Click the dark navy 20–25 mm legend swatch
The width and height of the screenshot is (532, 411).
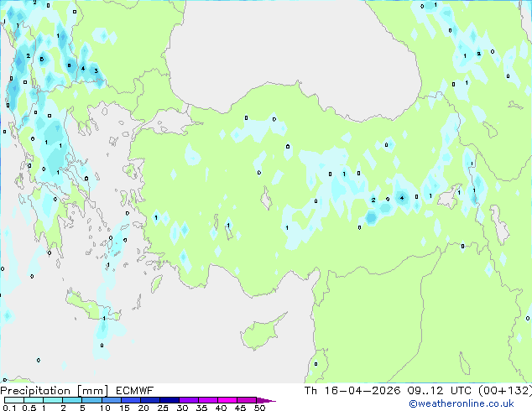point(153,400)
